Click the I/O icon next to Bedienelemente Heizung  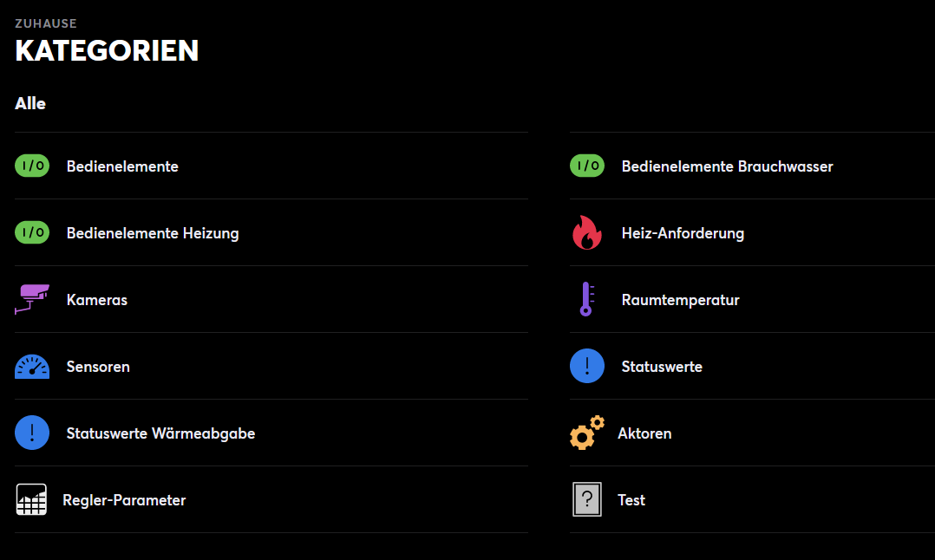pos(32,232)
